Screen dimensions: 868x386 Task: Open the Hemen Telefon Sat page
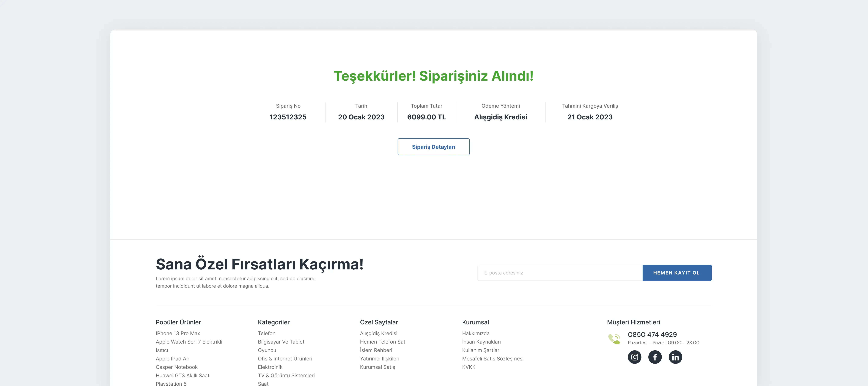click(382, 342)
